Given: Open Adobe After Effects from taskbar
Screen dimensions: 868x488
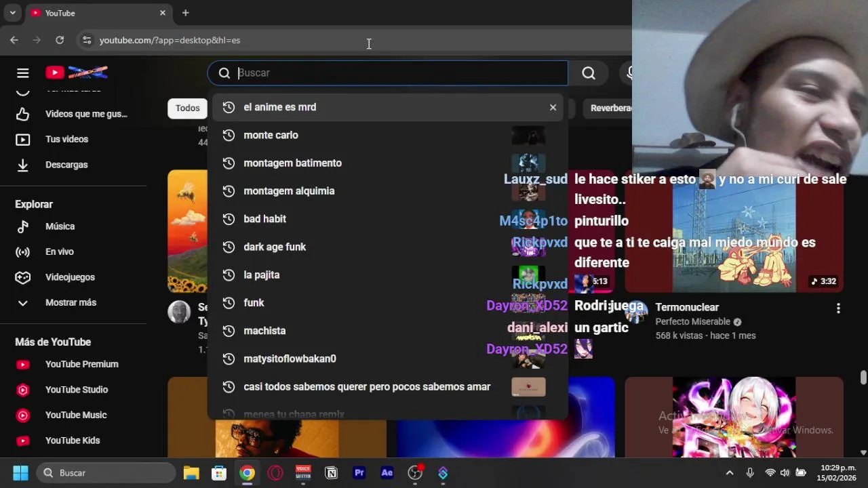Looking at the screenshot, I should pyautogui.click(x=387, y=473).
